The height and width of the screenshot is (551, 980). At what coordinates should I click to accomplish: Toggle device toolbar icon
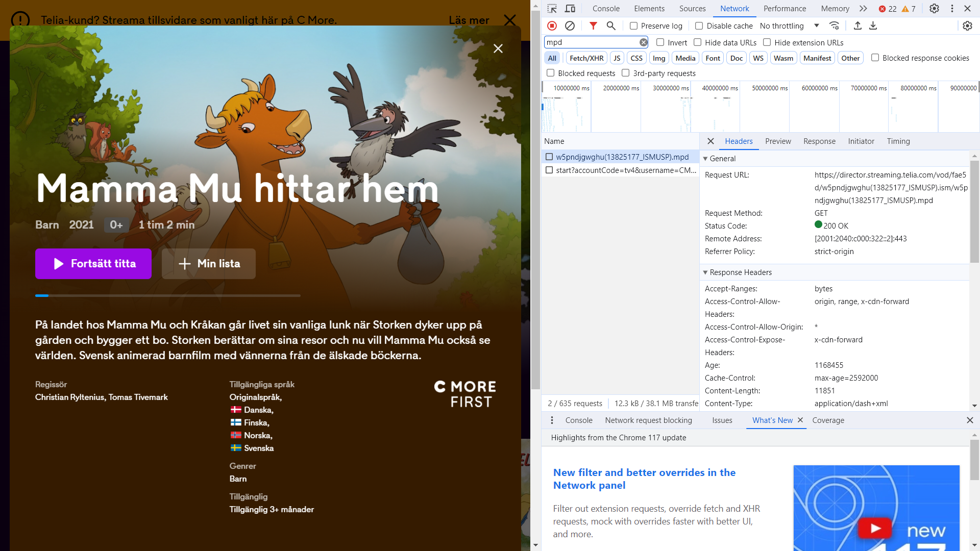(x=570, y=9)
